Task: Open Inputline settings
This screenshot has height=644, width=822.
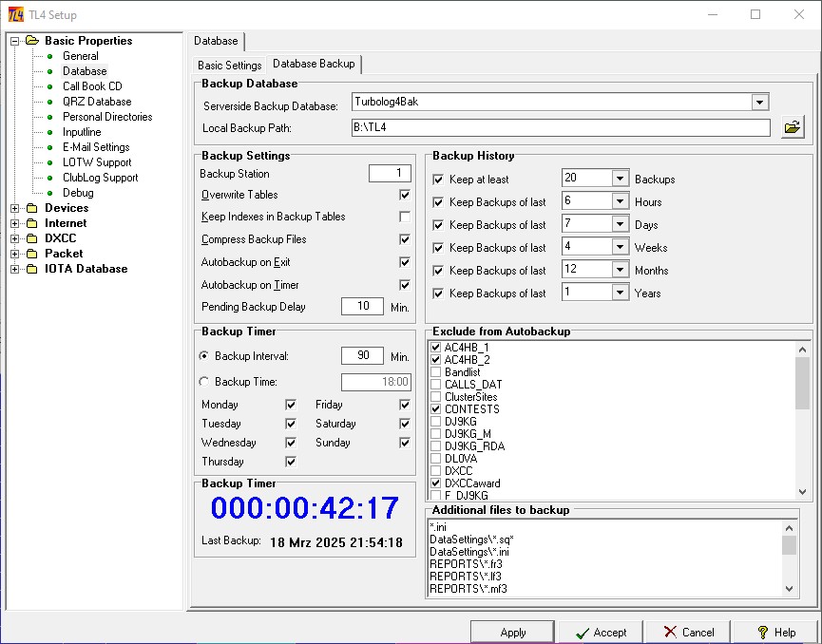Action: tap(82, 132)
